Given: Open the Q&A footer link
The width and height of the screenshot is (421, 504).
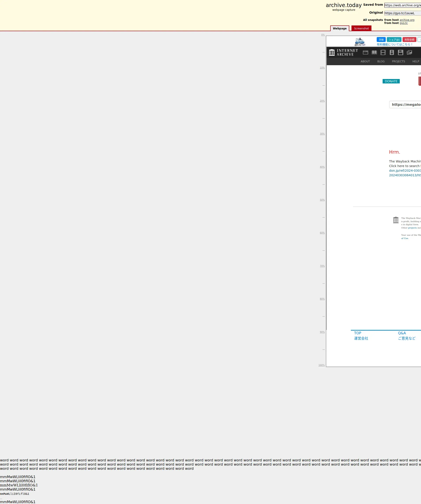Looking at the screenshot, I should tap(402, 333).
